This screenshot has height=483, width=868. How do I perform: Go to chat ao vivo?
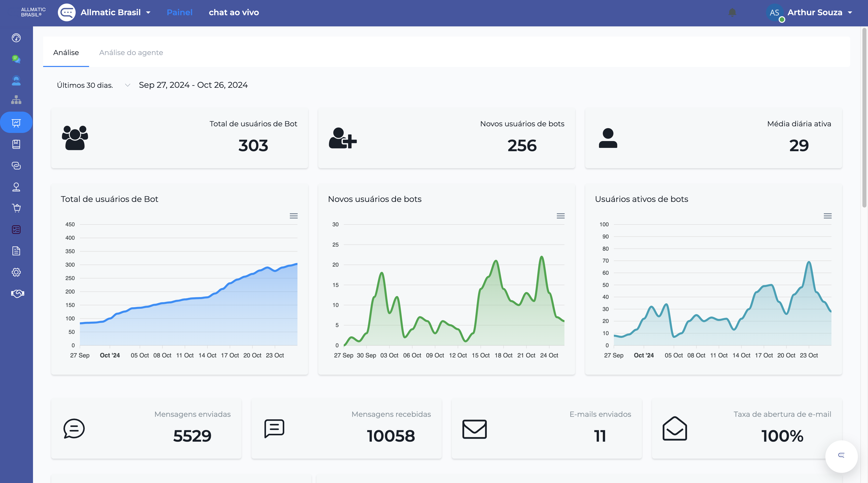pyautogui.click(x=233, y=12)
